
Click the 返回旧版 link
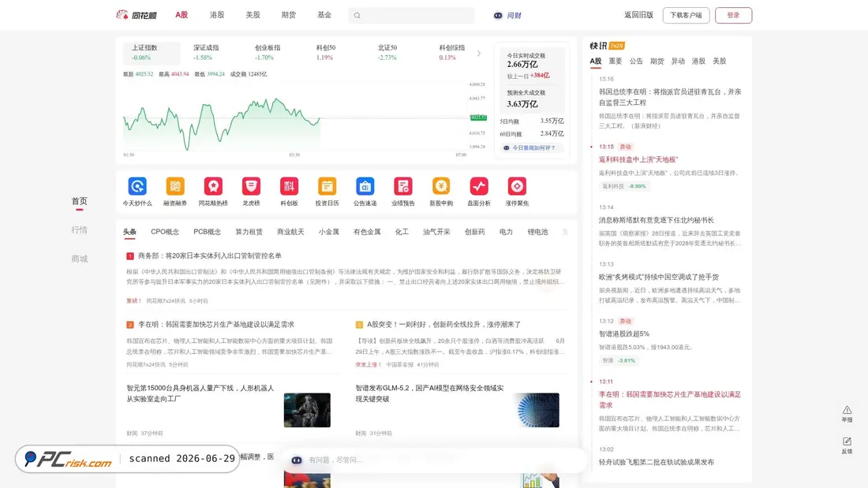click(639, 15)
